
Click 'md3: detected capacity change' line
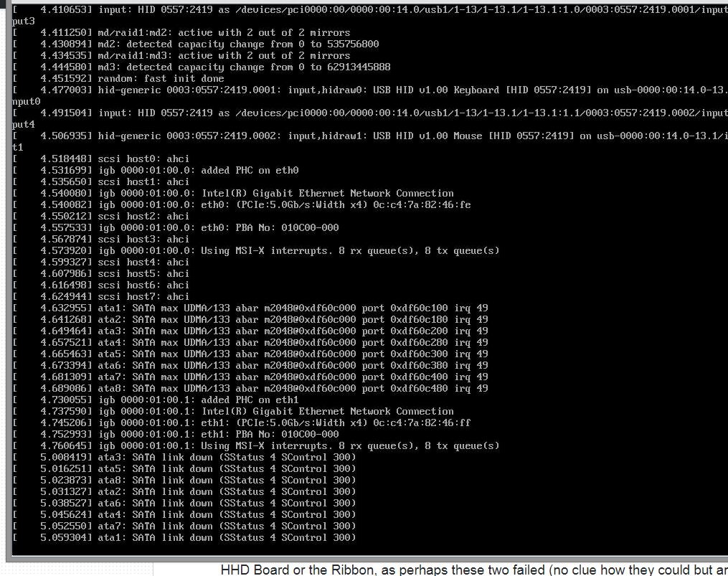tap(202, 67)
